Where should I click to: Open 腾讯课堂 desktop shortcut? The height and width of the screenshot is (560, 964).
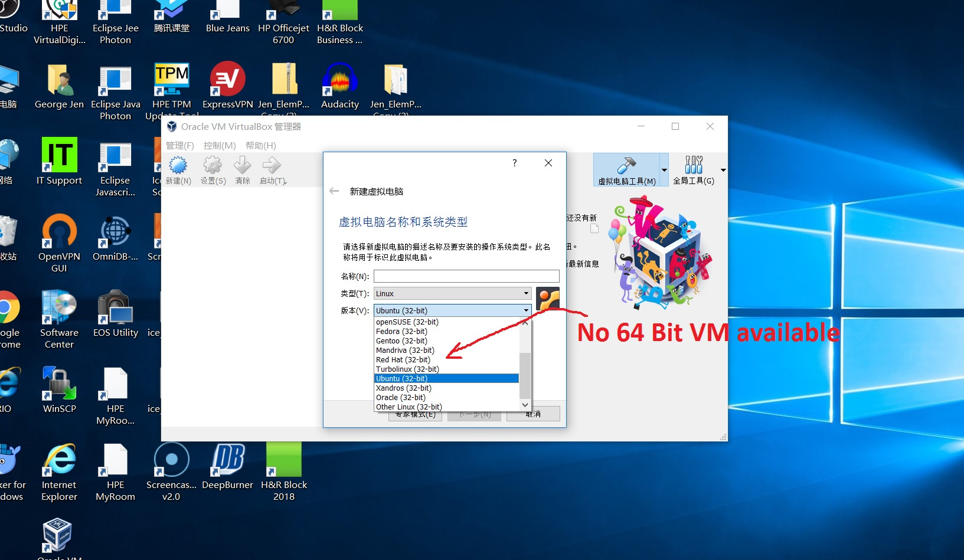pyautogui.click(x=172, y=18)
